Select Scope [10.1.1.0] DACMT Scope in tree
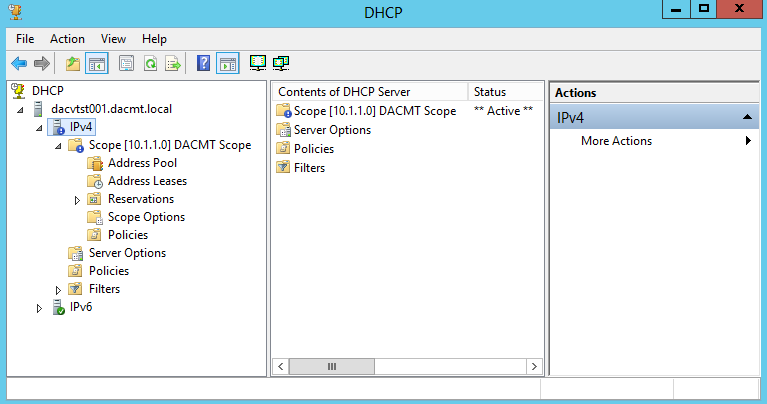This screenshot has height=404, width=767. (x=170, y=145)
